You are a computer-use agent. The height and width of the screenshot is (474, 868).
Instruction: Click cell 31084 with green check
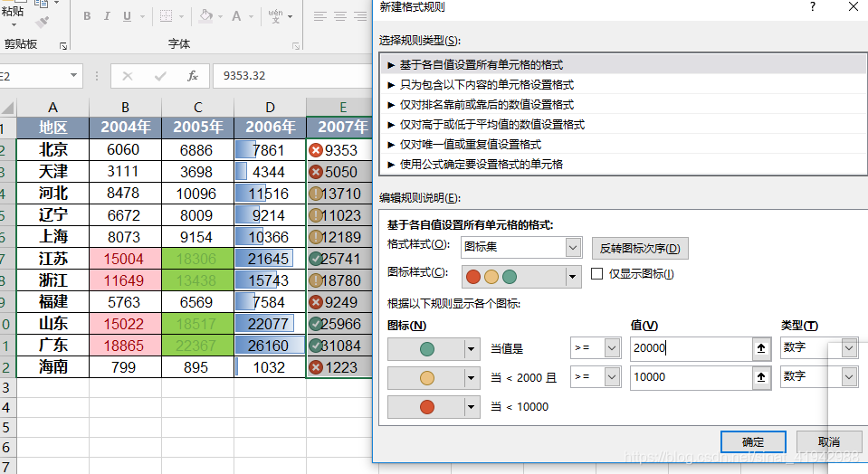[x=339, y=346]
